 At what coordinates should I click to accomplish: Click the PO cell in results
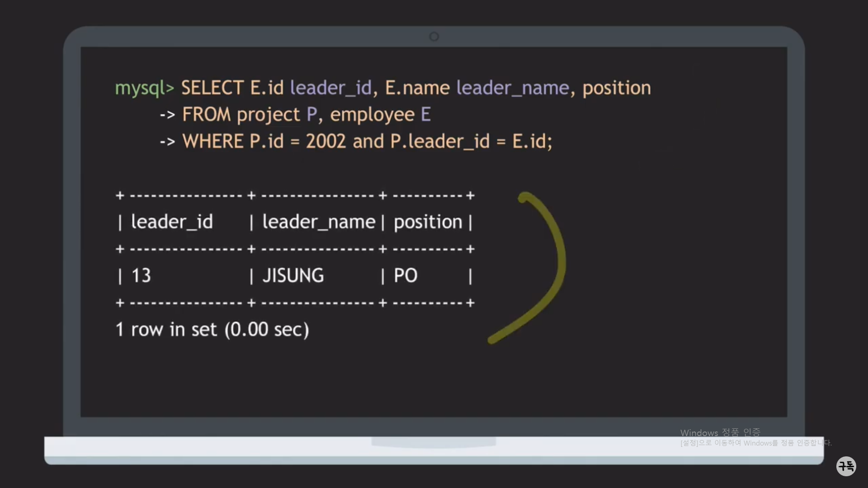coord(406,276)
